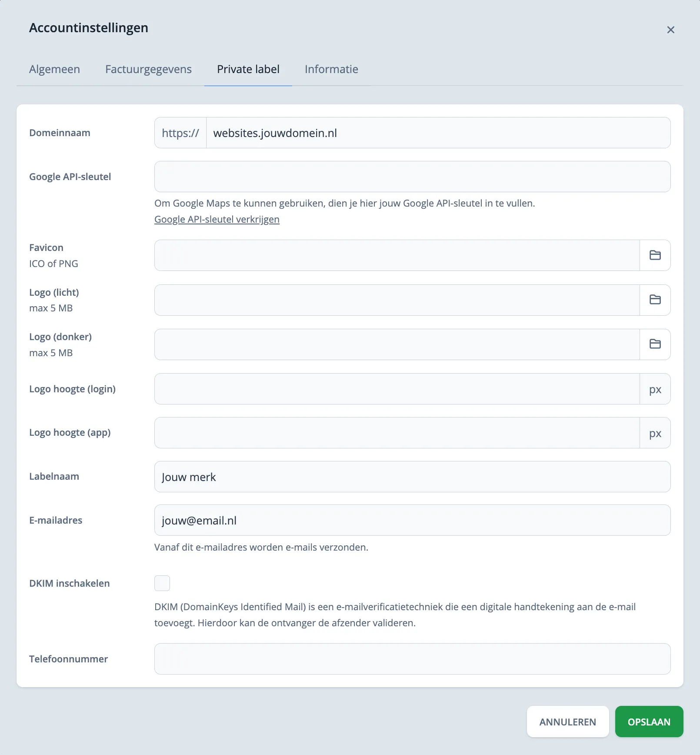Open the Google API-sleutel verkrijgen link
Viewport: 700px width, 755px height.
point(217,220)
